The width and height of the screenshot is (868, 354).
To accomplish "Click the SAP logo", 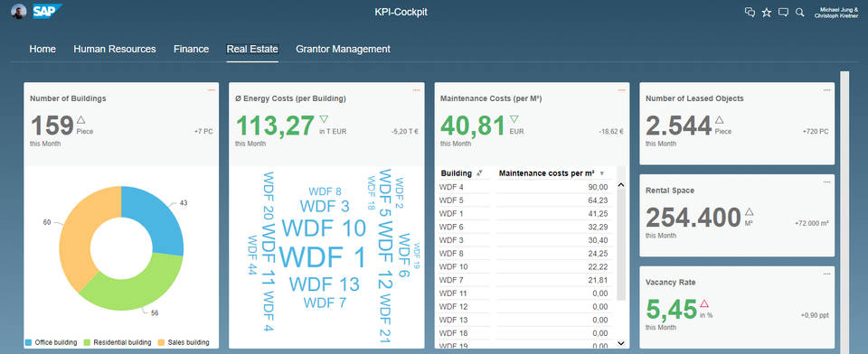I will 47,11.
